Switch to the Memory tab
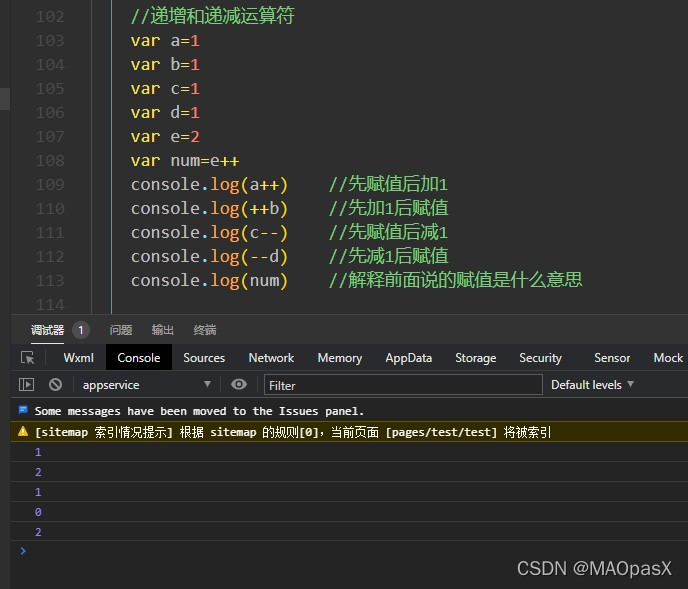The width and height of the screenshot is (688, 589). point(340,358)
